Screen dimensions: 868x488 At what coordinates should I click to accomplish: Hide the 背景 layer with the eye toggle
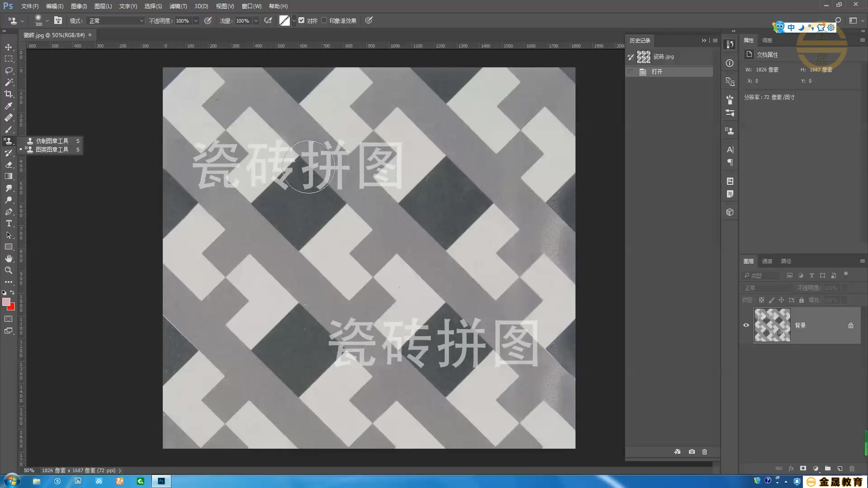coord(746,325)
